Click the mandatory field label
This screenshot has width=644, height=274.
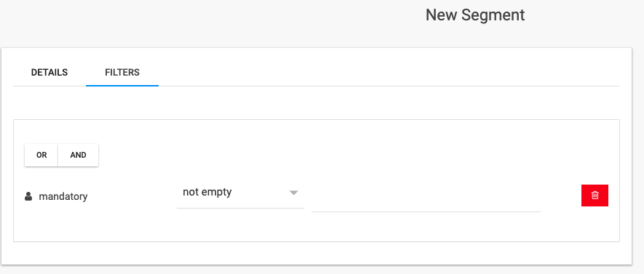click(x=63, y=196)
